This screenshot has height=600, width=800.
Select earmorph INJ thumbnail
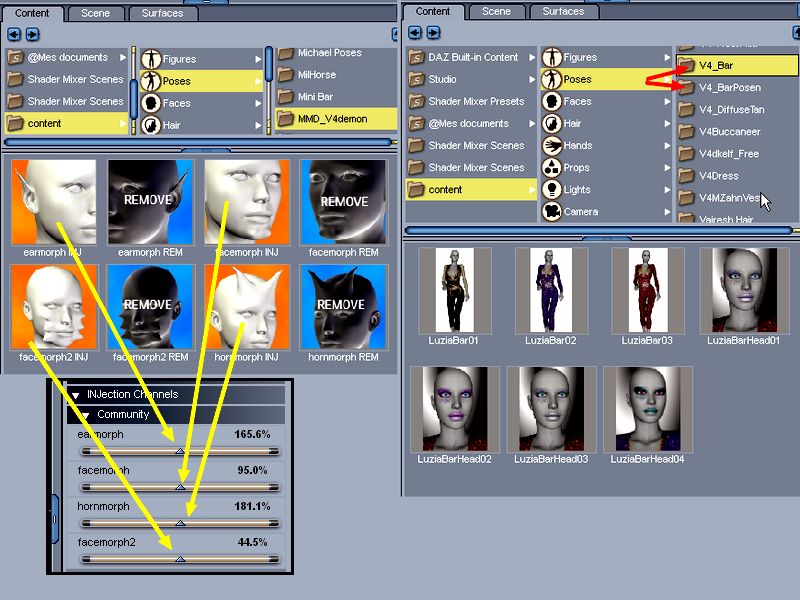click(x=54, y=202)
